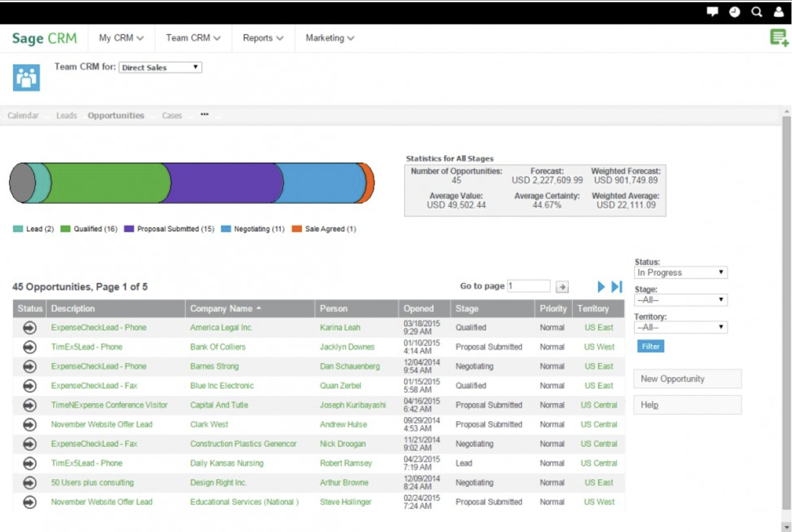This screenshot has height=532, width=792.
Task: Click the more tabs ellipsis icon
Action: pos(204,114)
